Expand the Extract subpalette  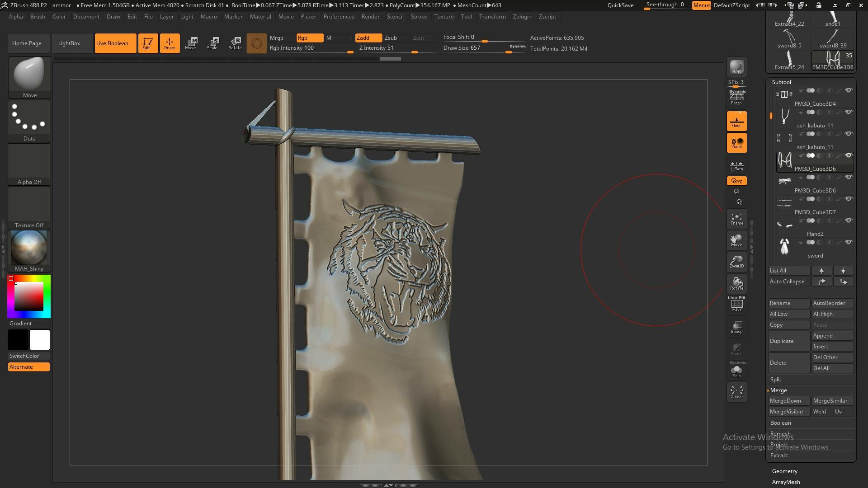[x=779, y=455]
